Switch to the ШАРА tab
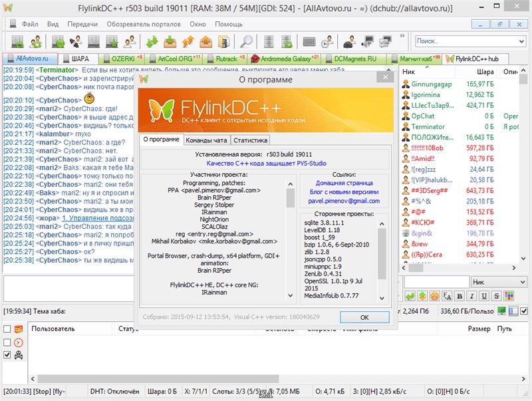Image resolution: width=532 pixels, height=401 pixels. click(78, 59)
